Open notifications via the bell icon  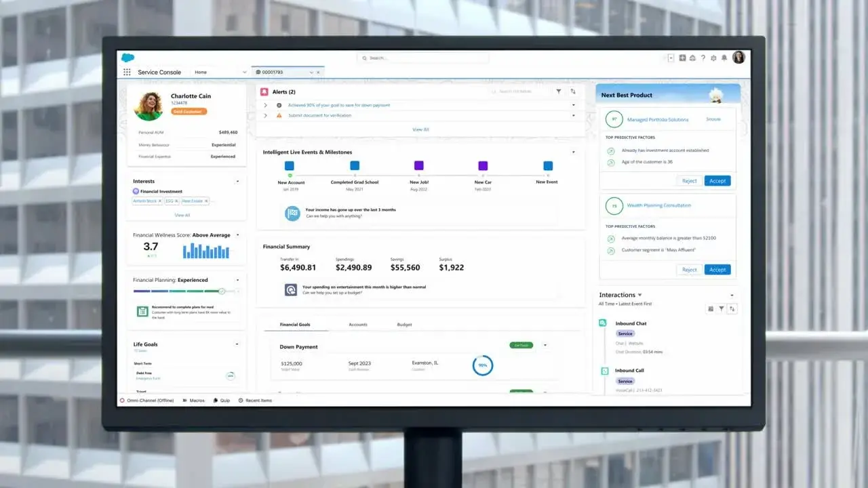pos(726,58)
